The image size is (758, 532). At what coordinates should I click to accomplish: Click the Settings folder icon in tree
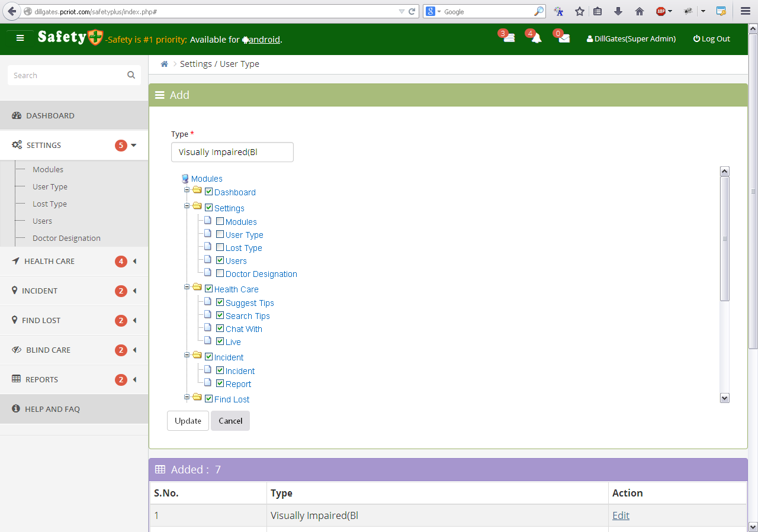197,206
